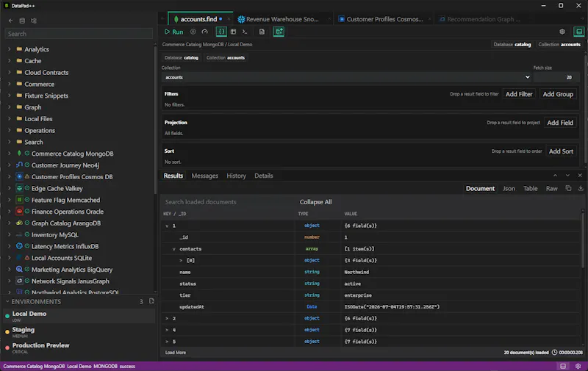The width and height of the screenshot is (588, 371).
Task: Focus the sidebar Search field
Action: click(79, 34)
